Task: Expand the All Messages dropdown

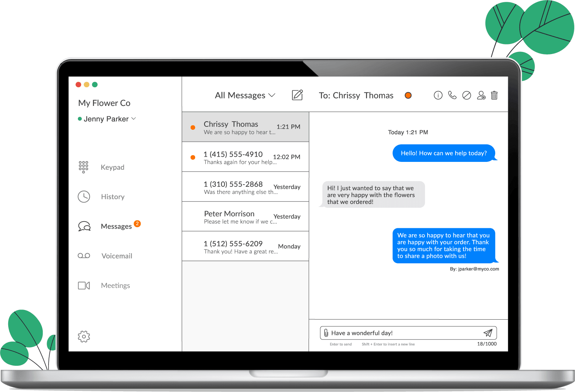Action: (x=245, y=95)
